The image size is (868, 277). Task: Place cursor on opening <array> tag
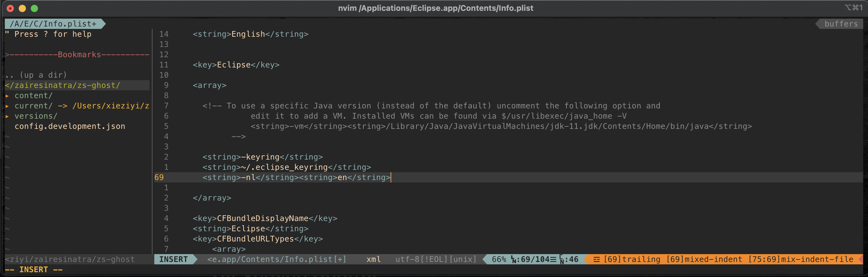click(209, 85)
